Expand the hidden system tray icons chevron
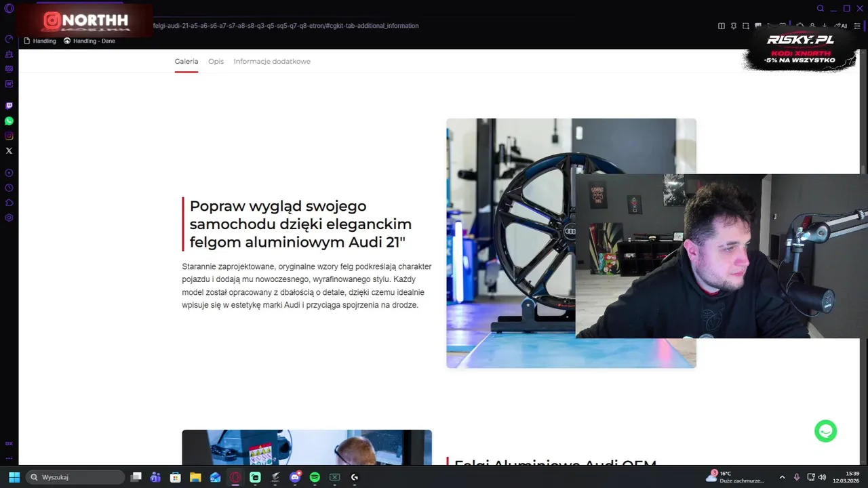Screen dimensions: 868x488 tap(782, 477)
